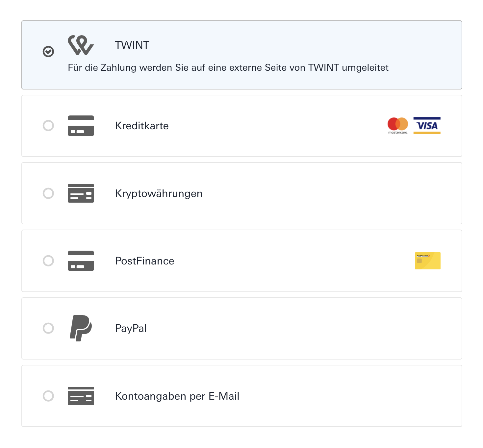Pick the TWINT option title
Screen dimensions: 483x448
[132, 45]
